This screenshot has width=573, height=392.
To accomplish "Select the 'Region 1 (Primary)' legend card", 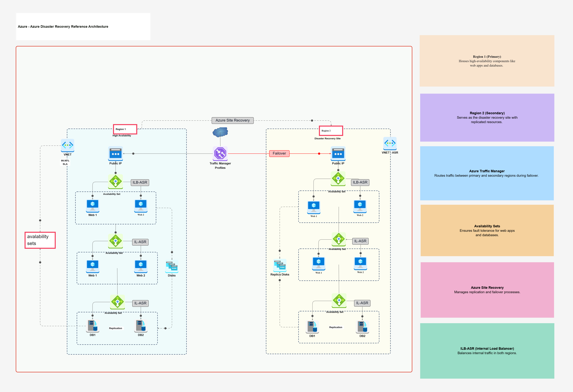I will pos(487,61).
